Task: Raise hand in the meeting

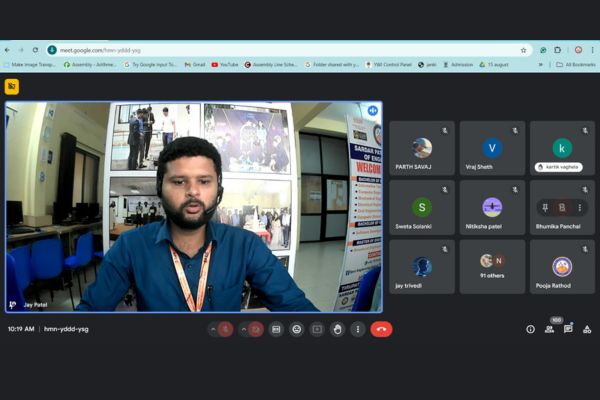Action: pyautogui.click(x=338, y=329)
